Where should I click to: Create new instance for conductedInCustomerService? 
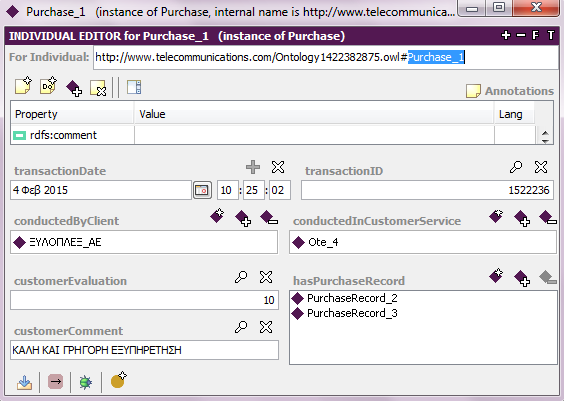496,215
